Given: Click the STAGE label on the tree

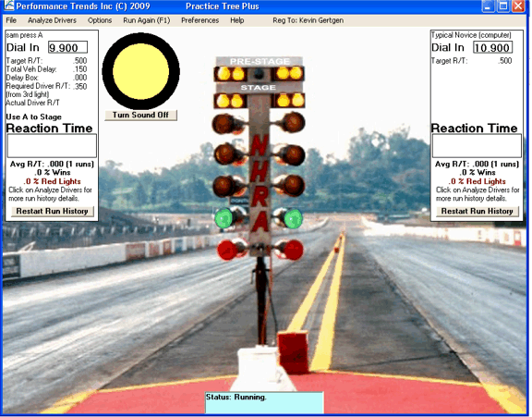Looking at the screenshot, I should tap(258, 88).
